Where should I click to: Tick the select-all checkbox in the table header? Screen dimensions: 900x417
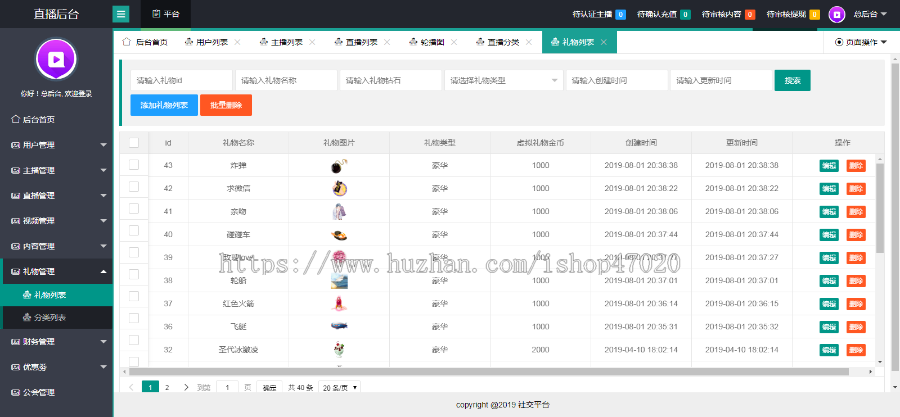coord(134,143)
